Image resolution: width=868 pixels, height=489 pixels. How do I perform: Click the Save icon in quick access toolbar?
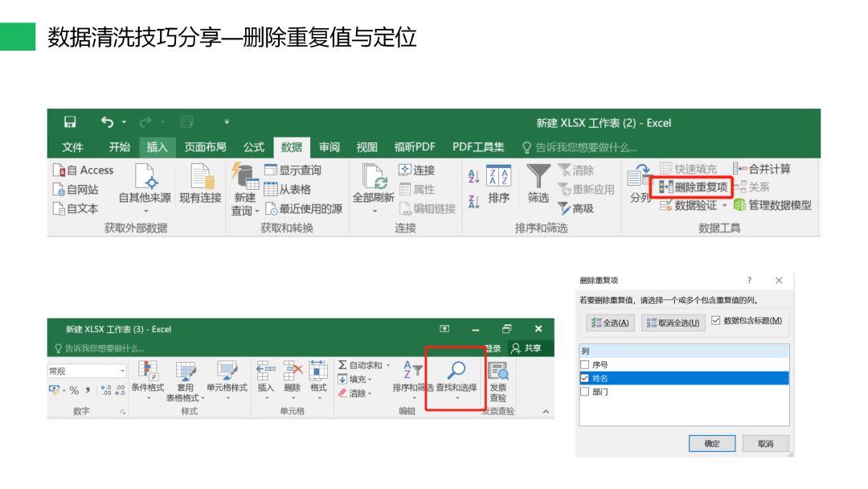click(70, 122)
